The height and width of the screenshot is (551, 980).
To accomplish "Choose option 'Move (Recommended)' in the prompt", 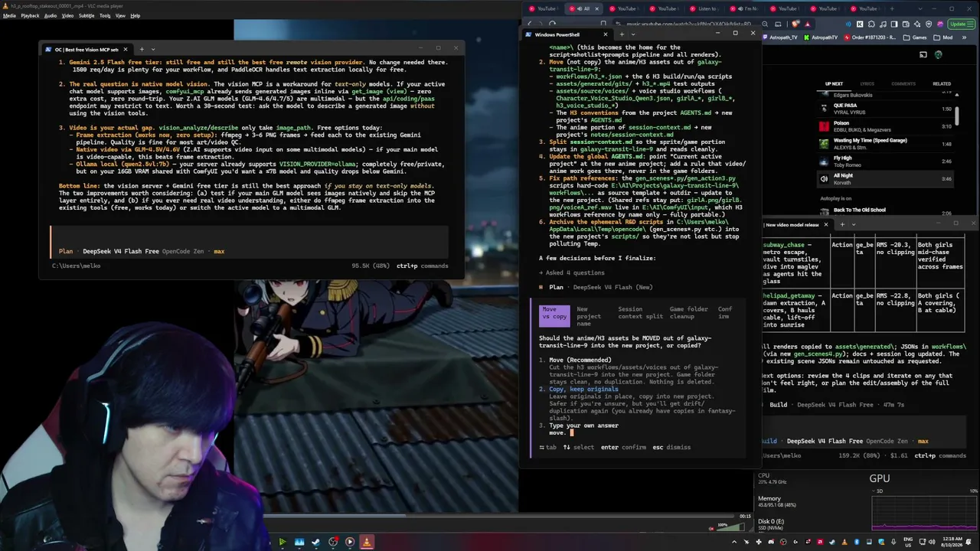I will coord(580,360).
